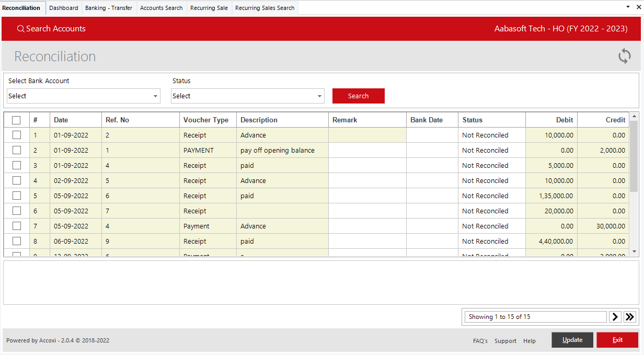Image resolution: width=644 pixels, height=355 pixels.
Task: Click Aabasoft Tech - HO company label
Action: pyautogui.click(x=561, y=29)
